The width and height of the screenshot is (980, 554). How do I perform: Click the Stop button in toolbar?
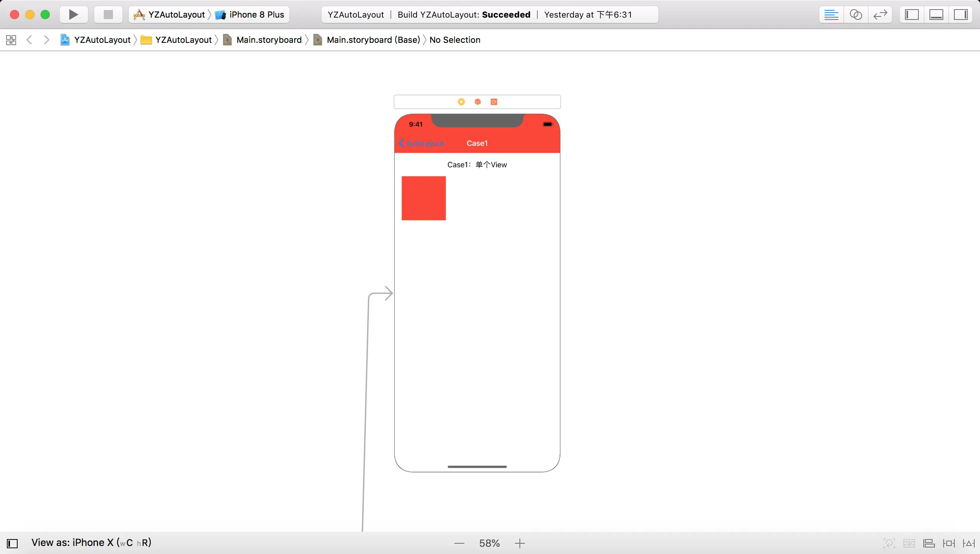pos(108,15)
